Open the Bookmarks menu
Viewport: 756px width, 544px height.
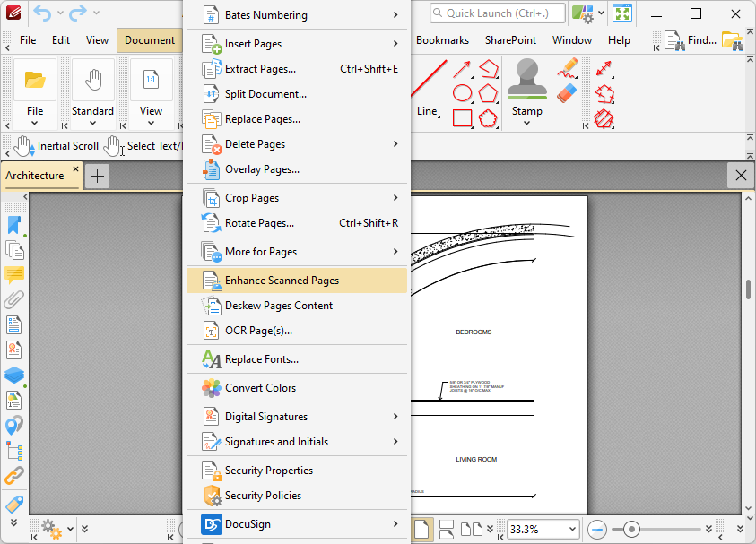(441, 39)
